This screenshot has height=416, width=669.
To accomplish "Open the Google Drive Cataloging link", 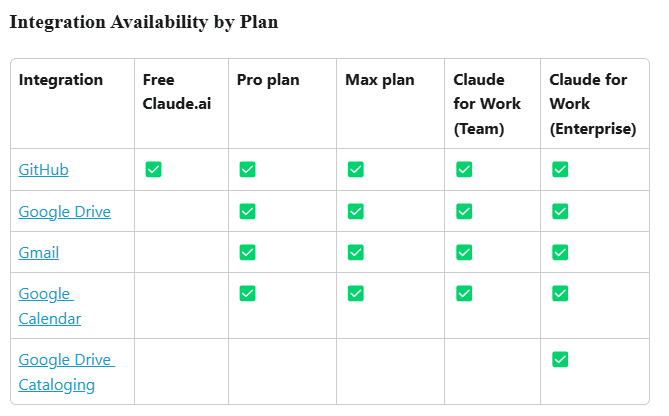I will (66, 372).
